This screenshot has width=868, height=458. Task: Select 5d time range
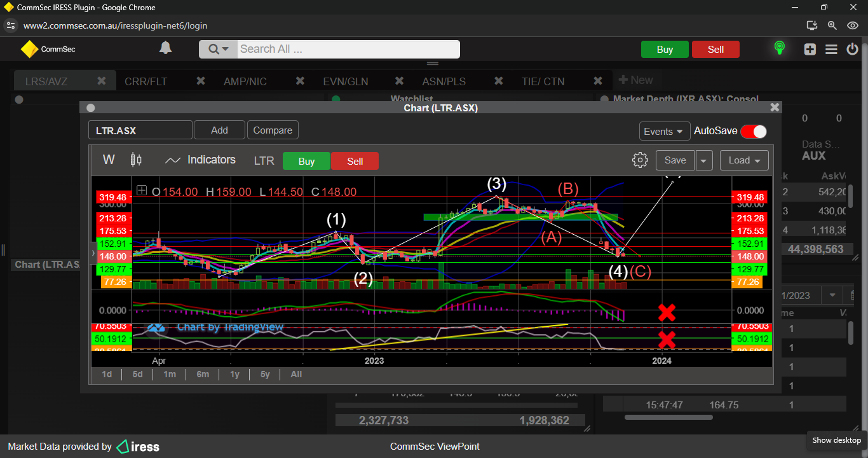pyautogui.click(x=138, y=374)
